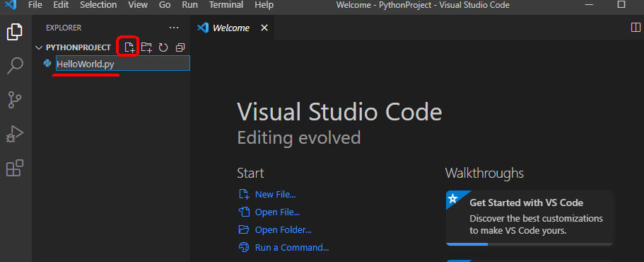Open Get Started with VS Code walkthrough
This screenshot has width=644, height=262.
point(529,218)
